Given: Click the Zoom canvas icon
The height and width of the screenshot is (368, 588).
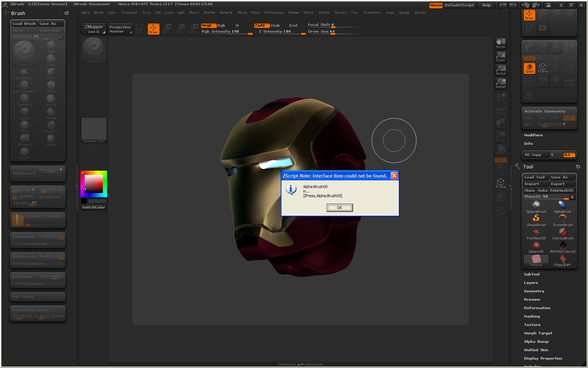Looking at the screenshot, I should tap(500, 56).
